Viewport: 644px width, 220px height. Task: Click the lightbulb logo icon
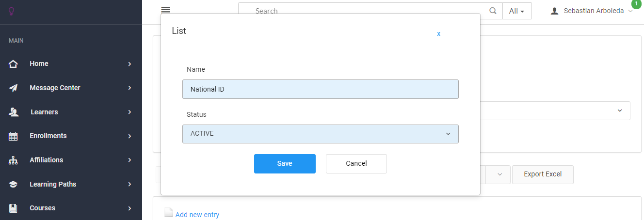coord(12,11)
